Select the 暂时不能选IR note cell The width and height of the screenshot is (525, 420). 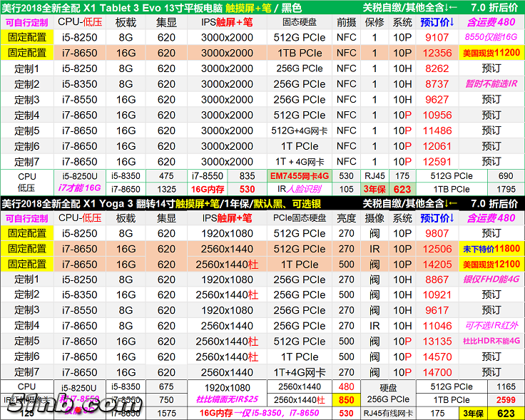(x=491, y=84)
